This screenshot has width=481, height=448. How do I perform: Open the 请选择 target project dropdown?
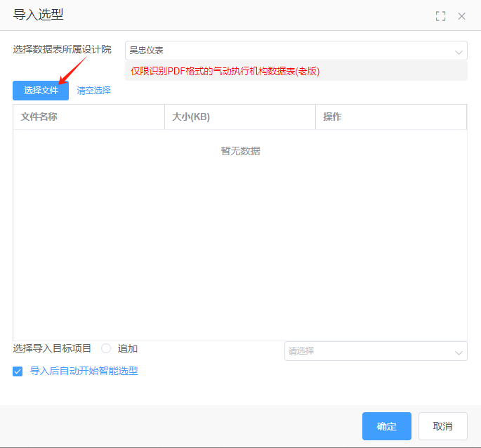coord(369,351)
